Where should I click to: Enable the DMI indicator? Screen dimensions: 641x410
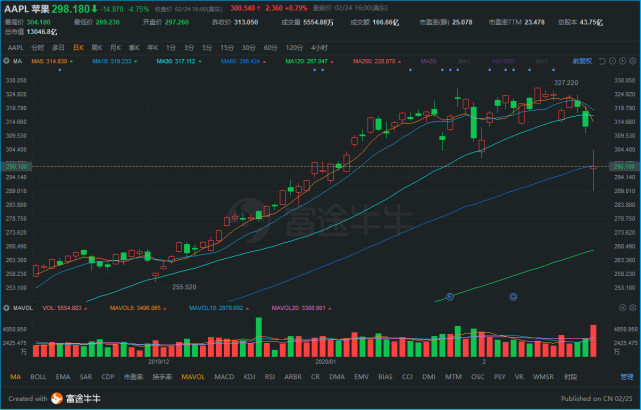[x=429, y=377]
